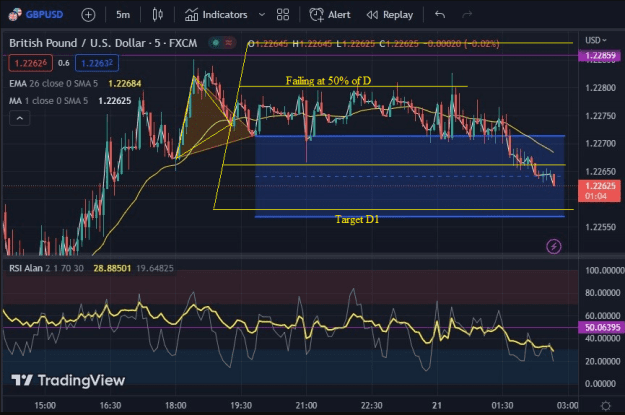Click the blue buy price 1.22632
Image resolution: width=625 pixels, height=415 pixels.
[x=97, y=63]
